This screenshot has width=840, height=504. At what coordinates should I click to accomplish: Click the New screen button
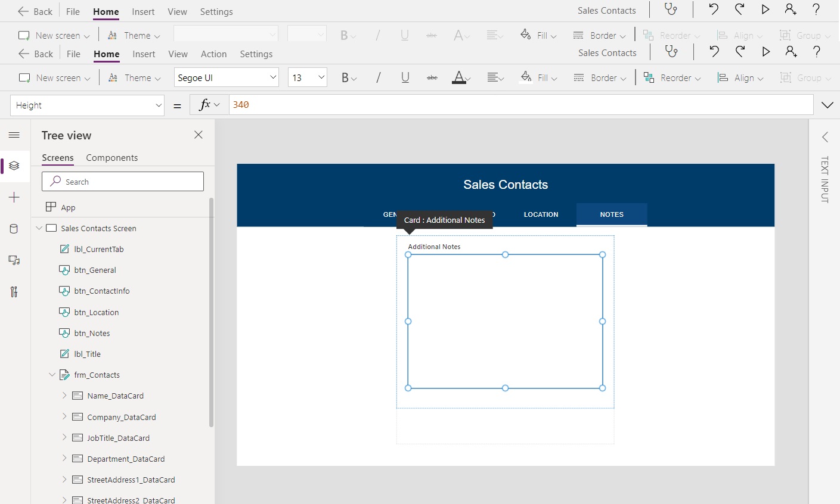52,77
